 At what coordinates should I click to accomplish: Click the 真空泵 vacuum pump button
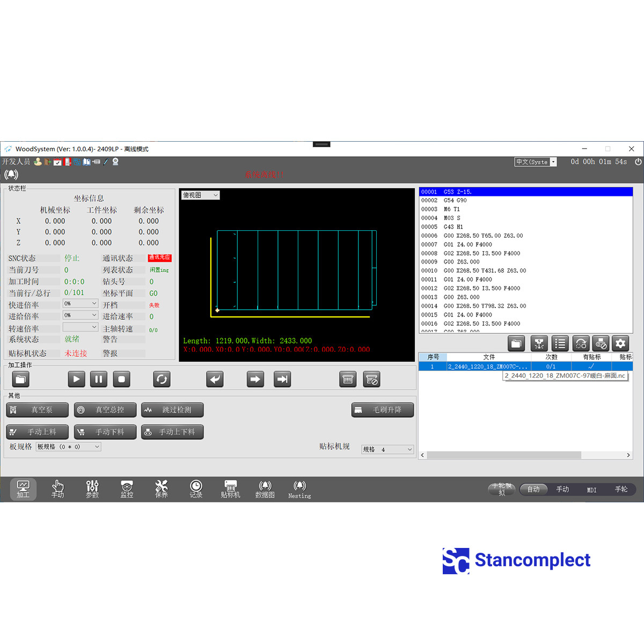pos(37,410)
